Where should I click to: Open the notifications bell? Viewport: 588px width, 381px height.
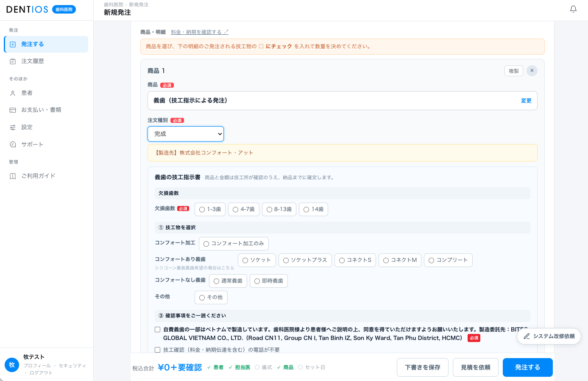tap(573, 9)
